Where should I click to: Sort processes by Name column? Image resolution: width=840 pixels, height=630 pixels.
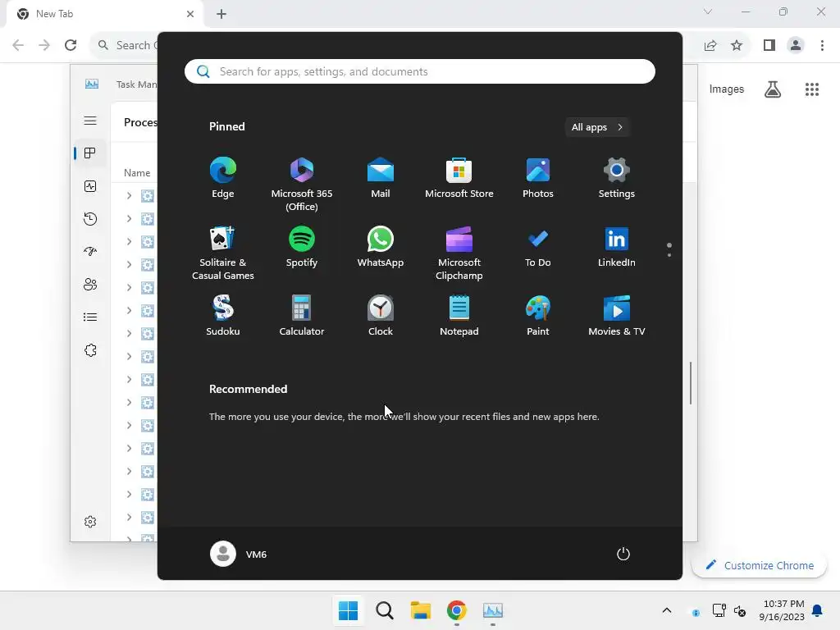click(137, 172)
